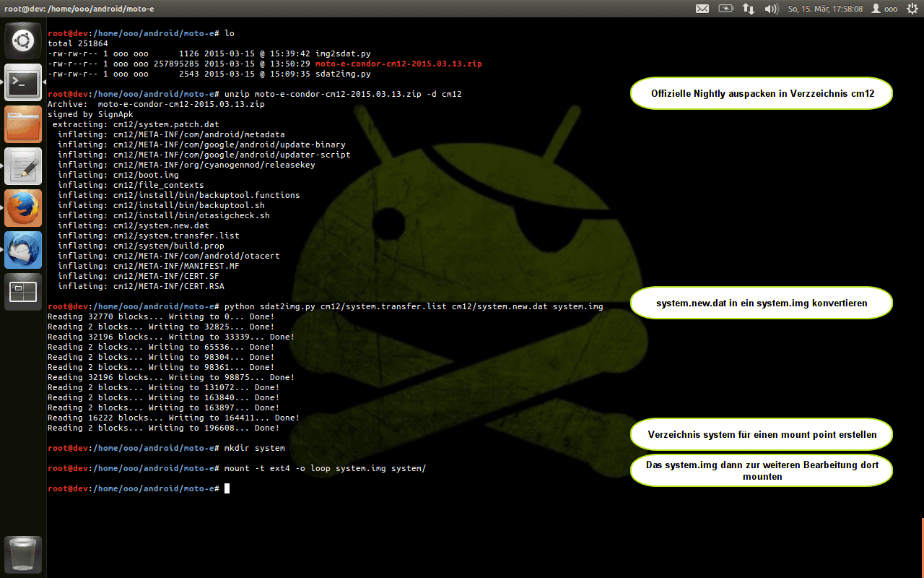Viewport: 924px width, 578px height.
Task: Click the terminal cursor at empty prompt
Action: click(x=227, y=488)
